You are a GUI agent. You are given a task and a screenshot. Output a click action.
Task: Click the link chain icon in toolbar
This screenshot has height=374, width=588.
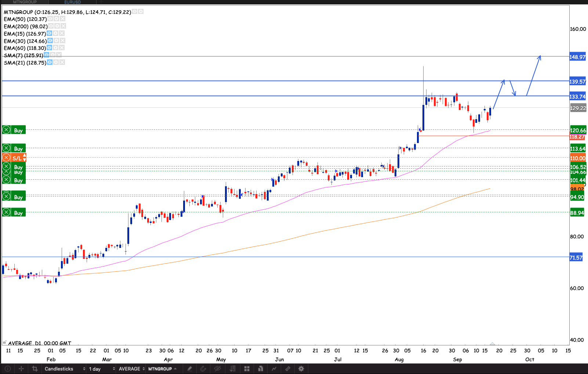click(288, 369)
